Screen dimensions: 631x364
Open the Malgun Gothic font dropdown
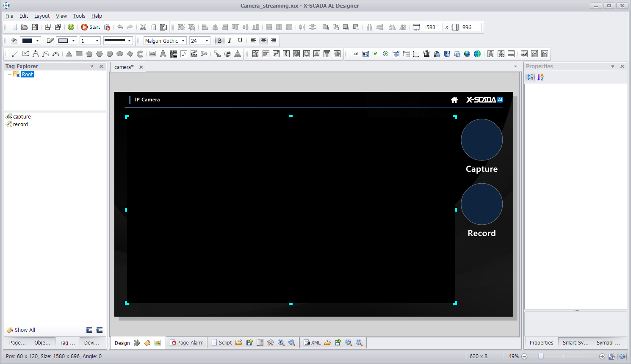tap(183, 41)
